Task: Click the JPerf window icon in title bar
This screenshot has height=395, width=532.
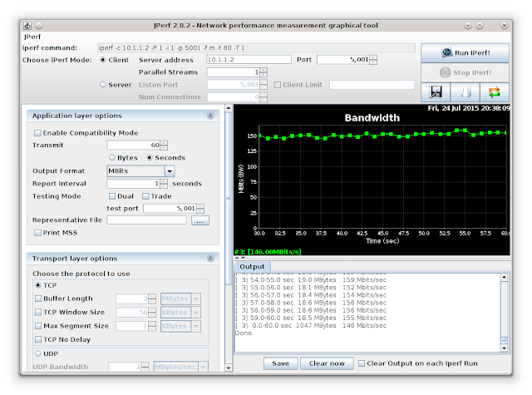Action: click(27, 26)
